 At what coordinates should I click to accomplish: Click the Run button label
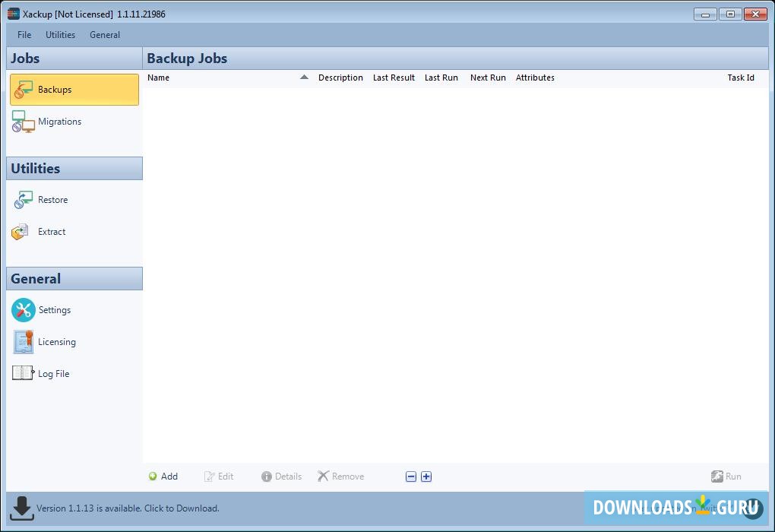[x=733, y=476]
